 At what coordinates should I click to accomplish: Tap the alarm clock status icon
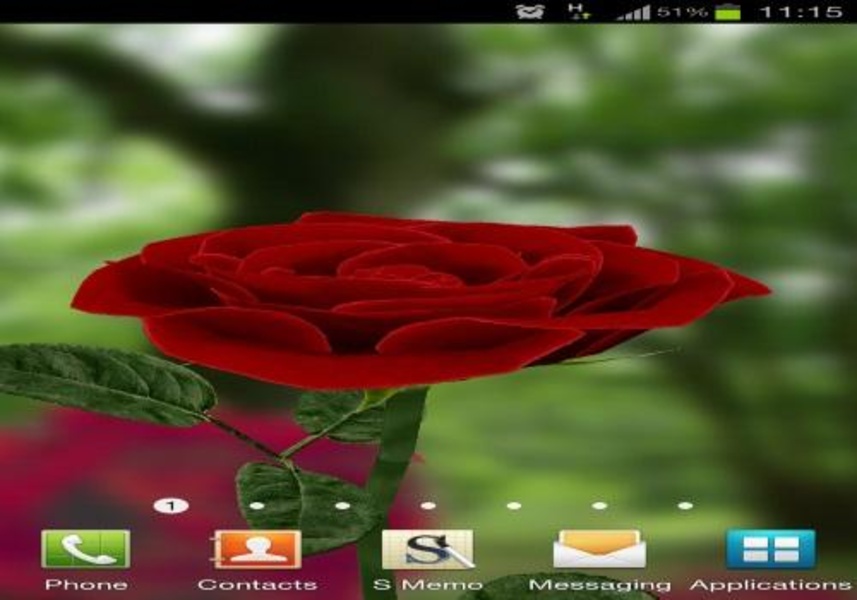point(530,11)
